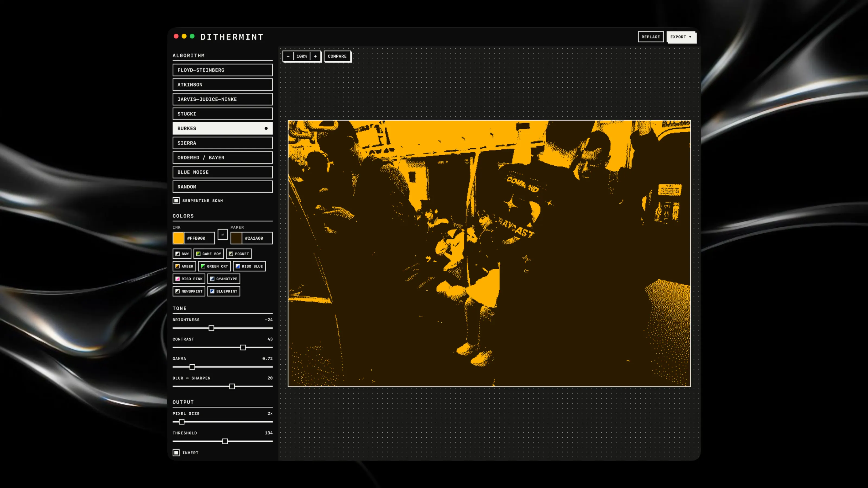The image size is (868, 488).
Task: Apply the Game Boy palette preset
Action: coord(209,253)
